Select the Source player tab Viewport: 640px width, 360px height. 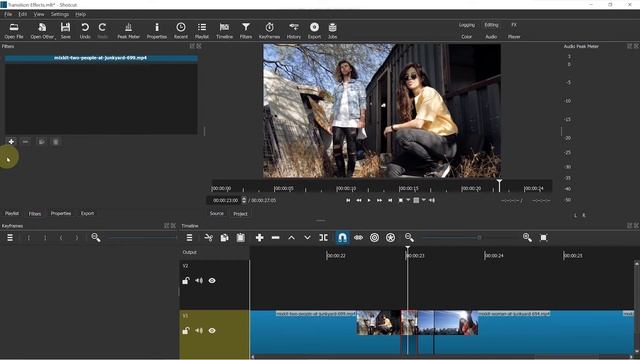click(217, 213)
